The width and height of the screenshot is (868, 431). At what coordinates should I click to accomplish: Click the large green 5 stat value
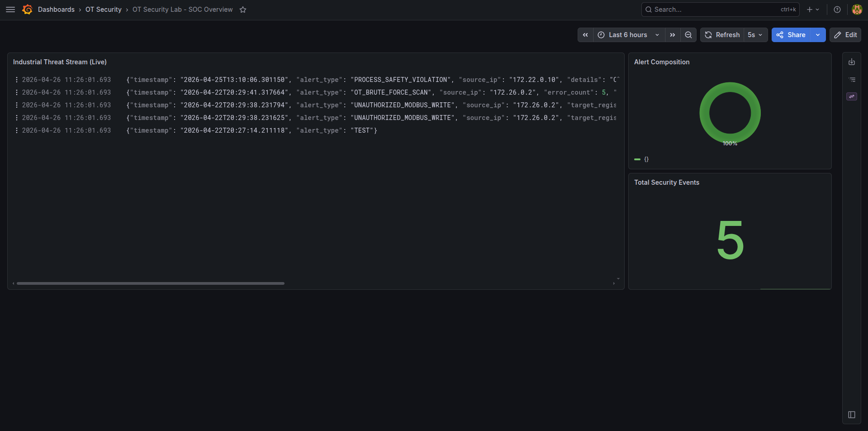coord(730,240)
